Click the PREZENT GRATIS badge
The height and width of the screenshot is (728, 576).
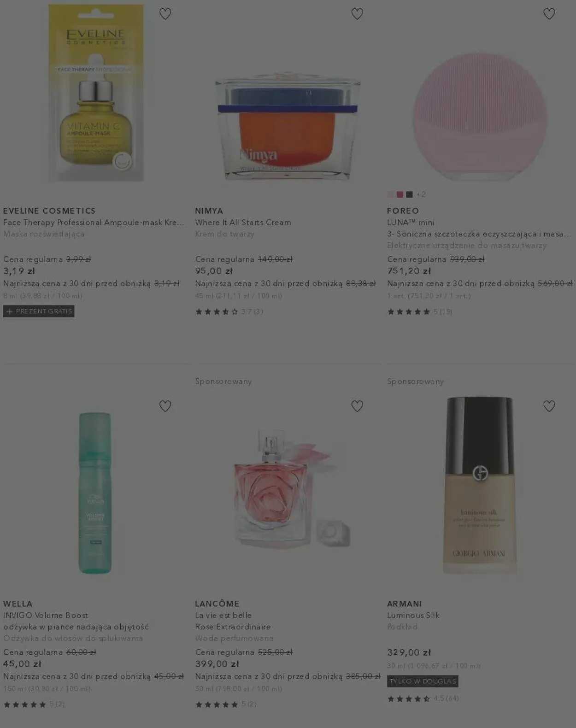pyautogui.click(x=39, y=311)
